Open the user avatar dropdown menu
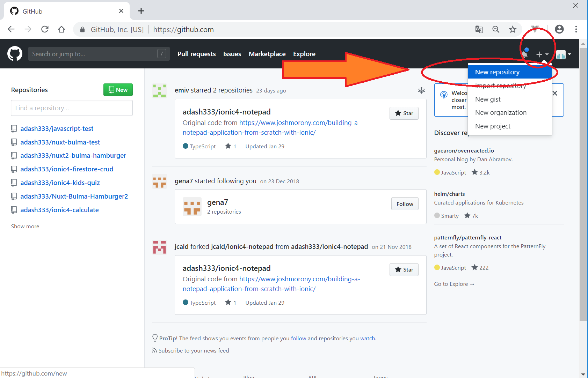Viewport: 588px width, 378px height. 564,54
